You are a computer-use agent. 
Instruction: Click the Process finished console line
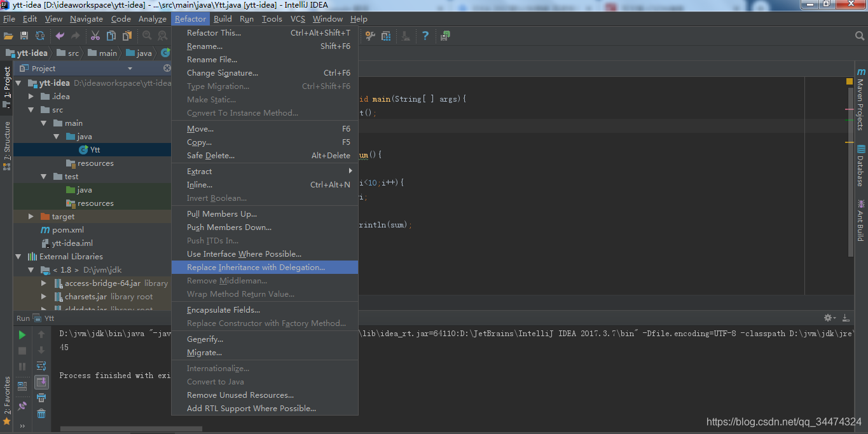point(115,376)
